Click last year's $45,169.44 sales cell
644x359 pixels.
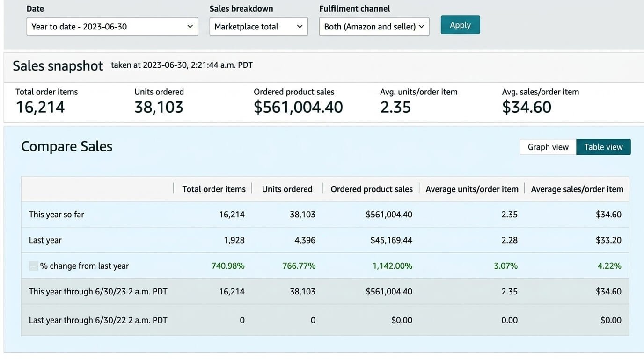(391, 240)
